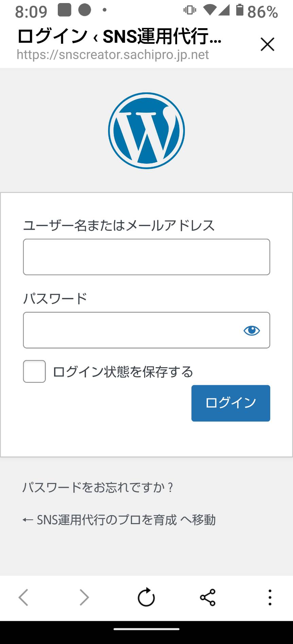Viewport: 293px width, 644px height.
Task: Reload the page with the refresh icon
Action: [x=146, y=597]
